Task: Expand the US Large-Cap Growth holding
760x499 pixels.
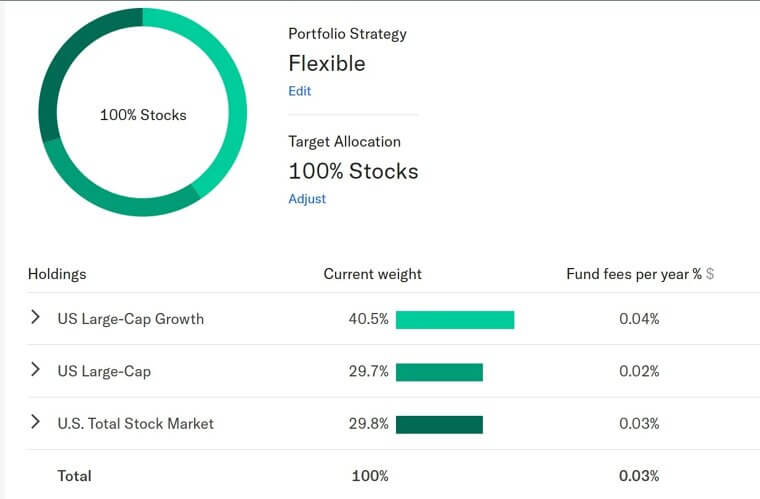Action: [35, 318]
